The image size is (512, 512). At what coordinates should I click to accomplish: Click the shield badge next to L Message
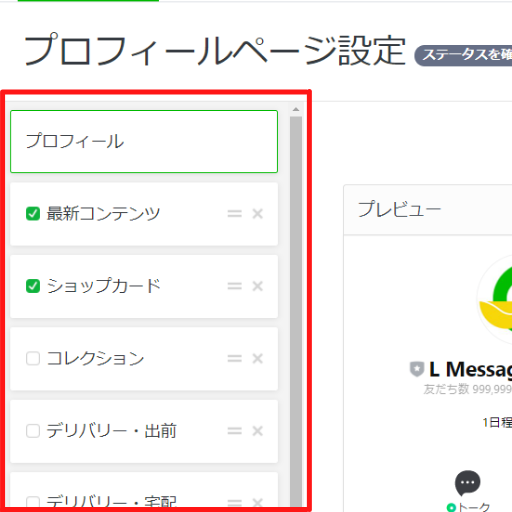coord(417,369)
